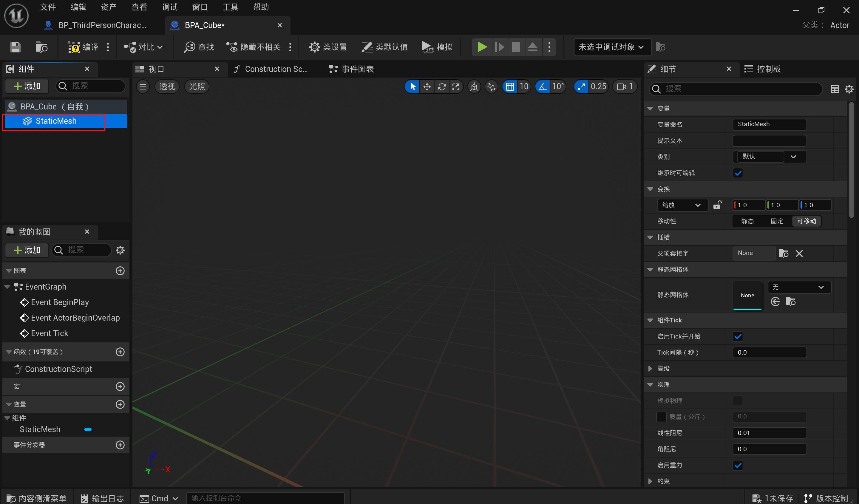The image size is (859, 504).
Task: Select the Rotate transform gizmo tool
Action: tap(442, 86)
